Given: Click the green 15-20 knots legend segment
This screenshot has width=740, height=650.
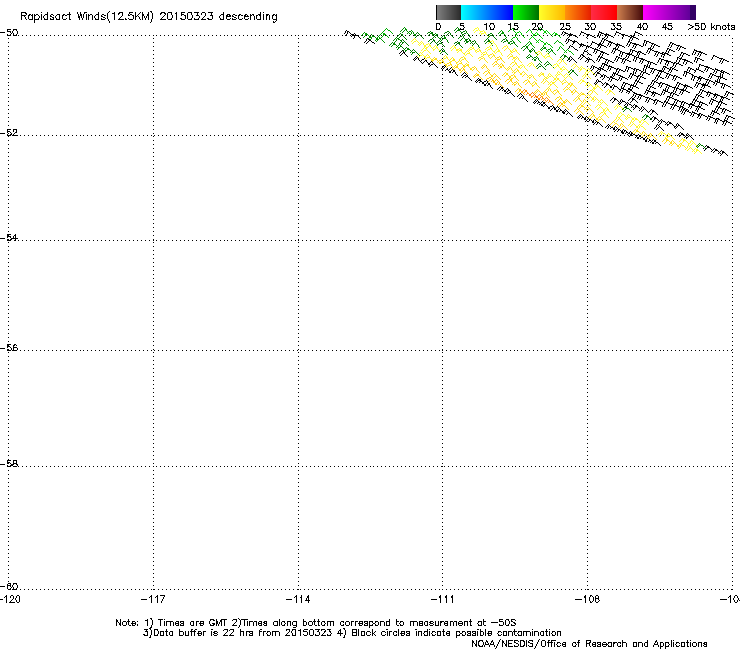Looking at the screenshot, I should [526, 12].
